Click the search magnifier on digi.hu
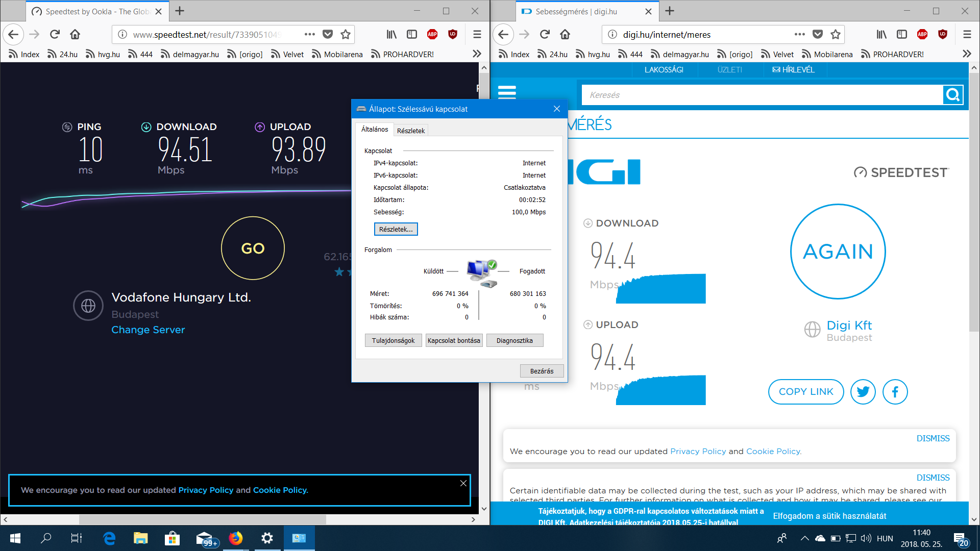 pos(952,95)
